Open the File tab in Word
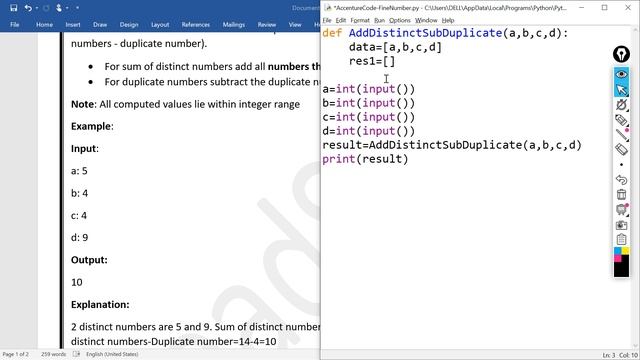This screenshot has width=640, height=360. pyautogui.click(x=15, y=24)
